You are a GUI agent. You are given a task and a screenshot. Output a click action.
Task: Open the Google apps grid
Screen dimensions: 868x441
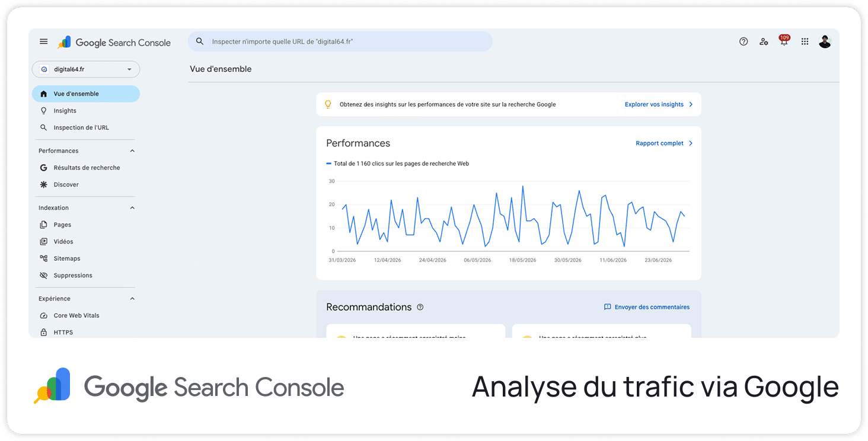[805, 41]
